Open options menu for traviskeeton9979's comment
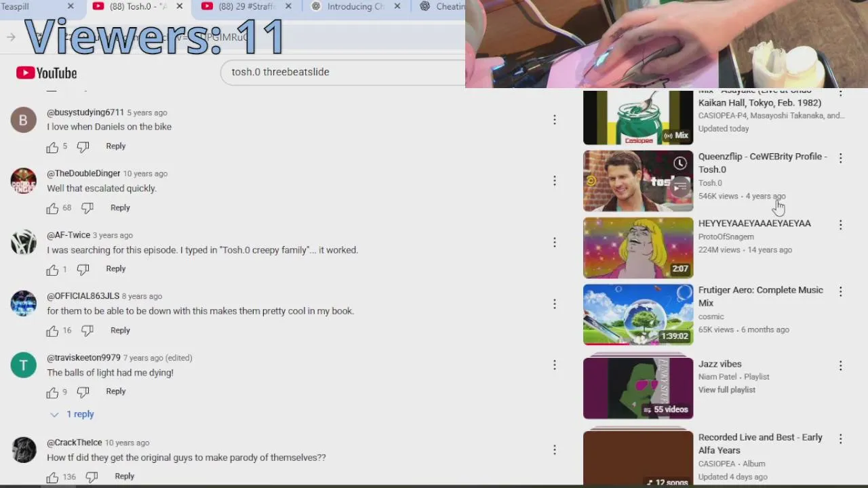 click(x=554, y=365)
